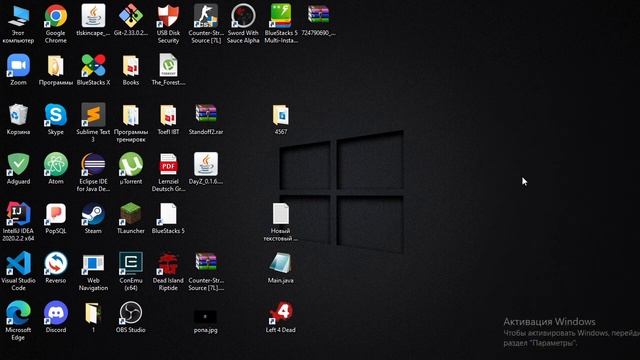Select the folder named 1
This screenshot has height=360, width=640.
[93, 313]
